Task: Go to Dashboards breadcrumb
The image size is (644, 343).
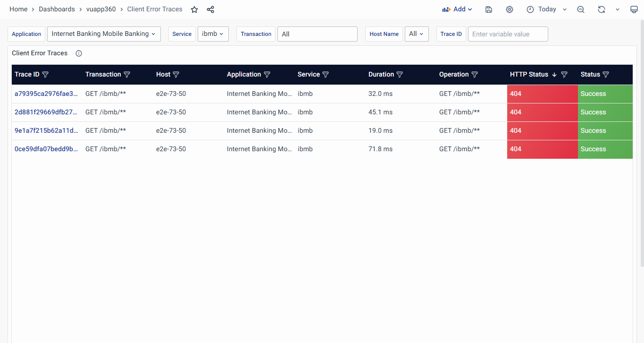Action: pyautogui.click(x=57, y=9)
